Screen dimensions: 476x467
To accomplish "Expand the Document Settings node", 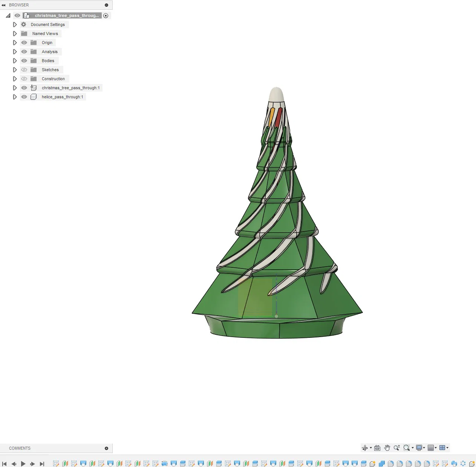I will [x=15, y=24].
